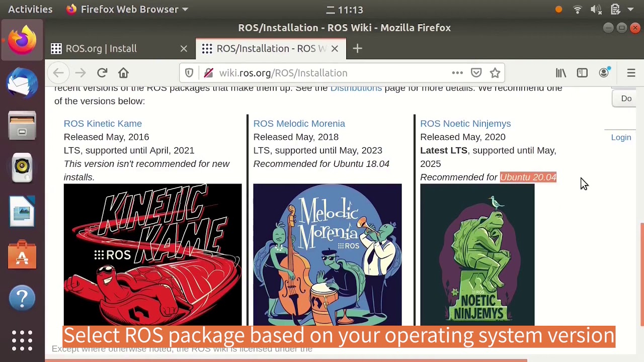The image size is (644, 362).
Task: Open Rhythmbox music player in dock
Action: click(22, 167)
